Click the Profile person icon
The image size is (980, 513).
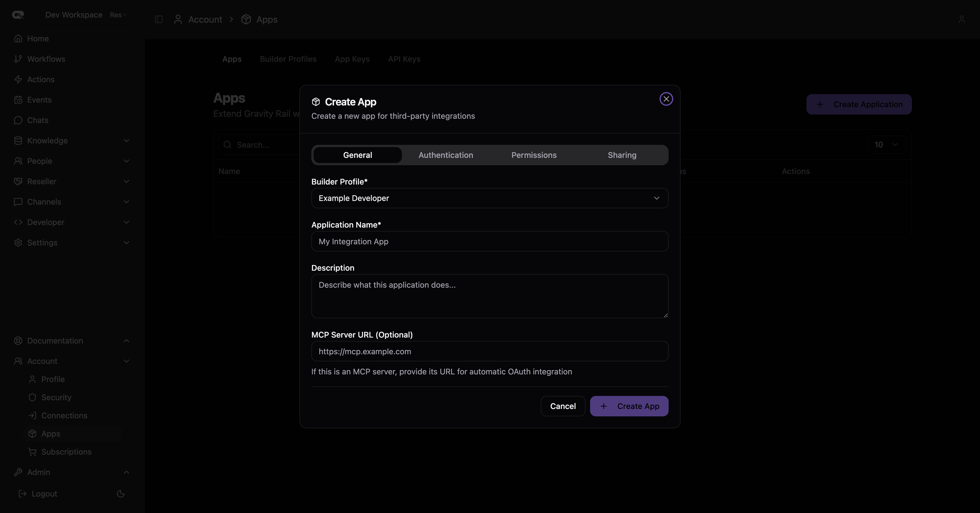(32, 379)
